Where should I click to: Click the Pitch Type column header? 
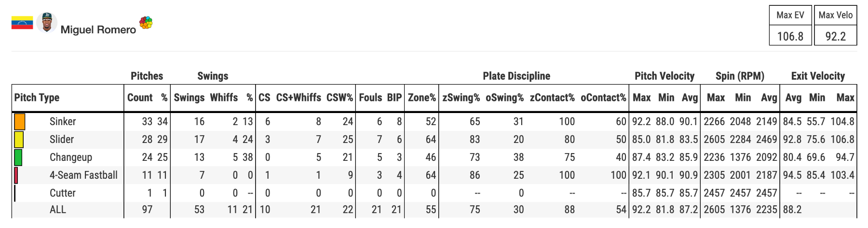point(37,98)
